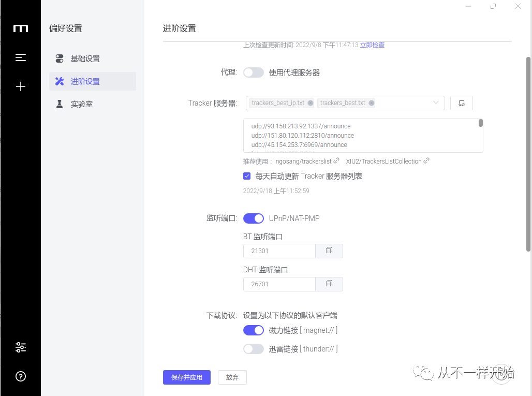
Task: Click the UPnP/NAT-PMP label
Action: coord(294,218)
